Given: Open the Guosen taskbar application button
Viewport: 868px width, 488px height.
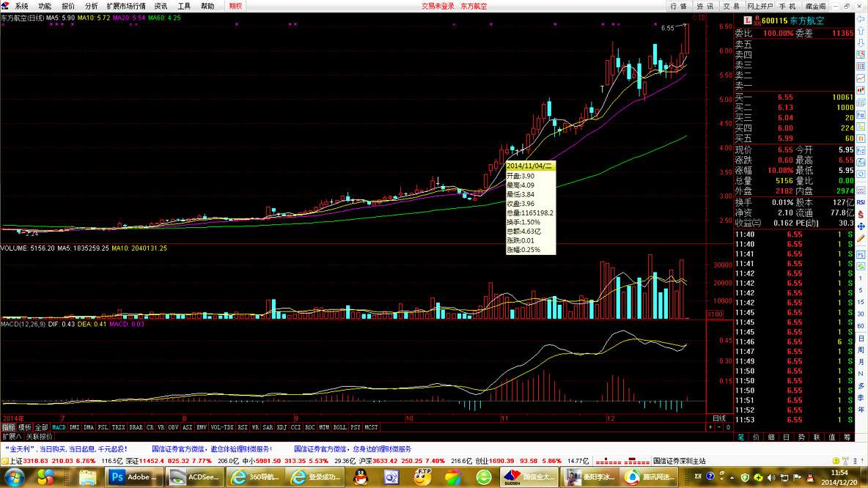Looking at the screenshot, I should [x=528, y=477].
